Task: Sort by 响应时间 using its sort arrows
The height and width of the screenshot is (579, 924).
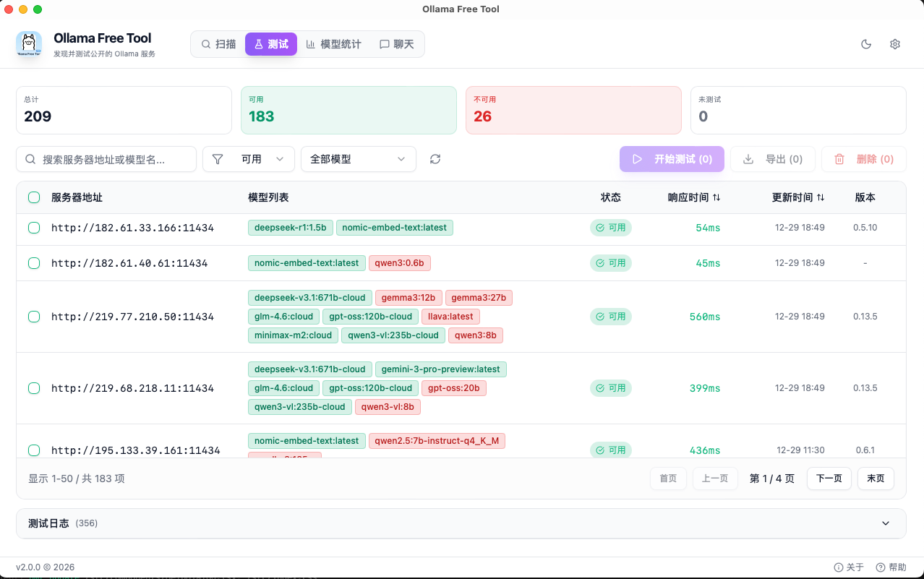Action: tap(716, 197)
